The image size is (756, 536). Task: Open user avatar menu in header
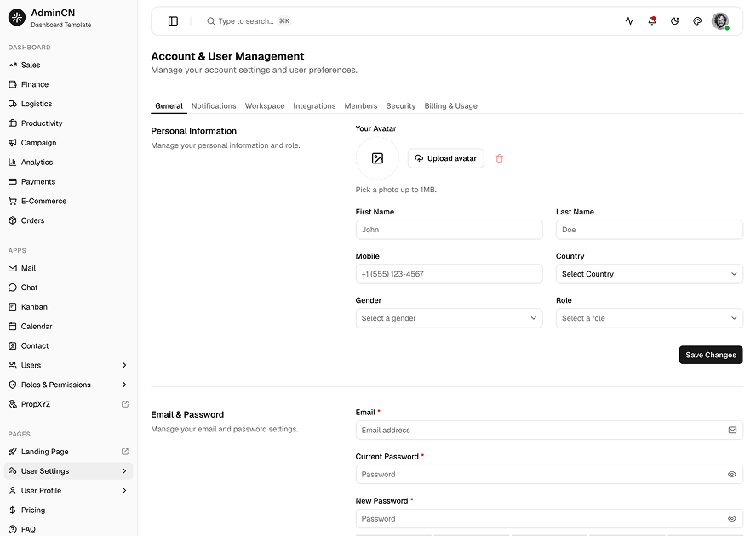720,21
